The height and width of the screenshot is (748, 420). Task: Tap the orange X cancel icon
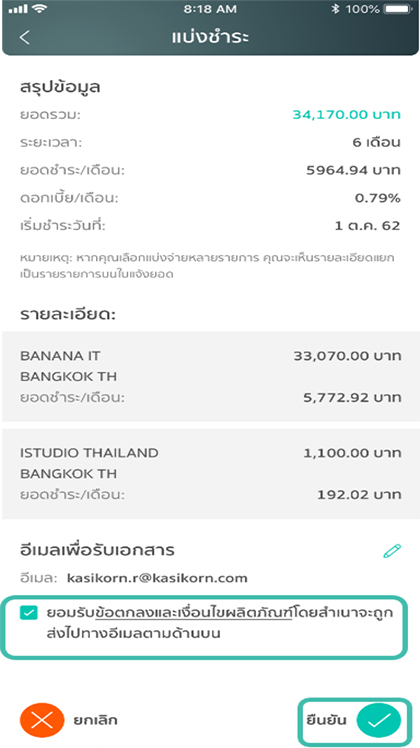42,720
